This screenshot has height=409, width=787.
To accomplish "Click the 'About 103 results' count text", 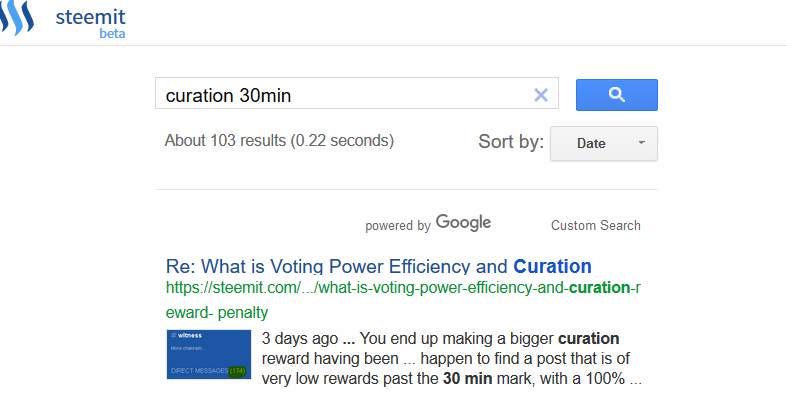I will tap(279, 140).
